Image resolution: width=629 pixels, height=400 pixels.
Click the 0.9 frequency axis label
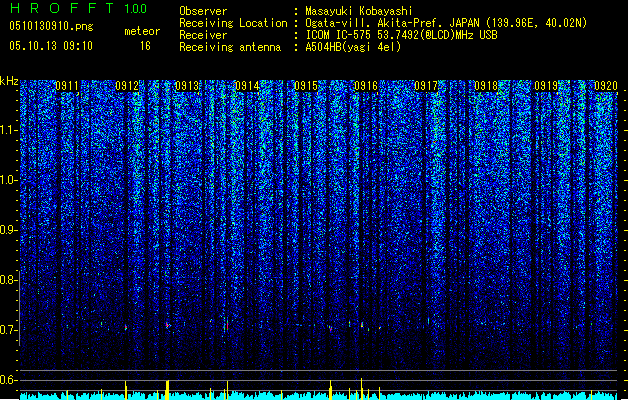(9, 230)
